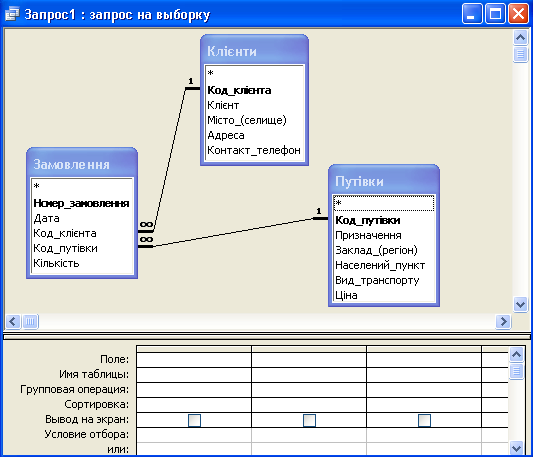Click the second column's Сортировка cell
533x457 pixels.
coord(309,405)
